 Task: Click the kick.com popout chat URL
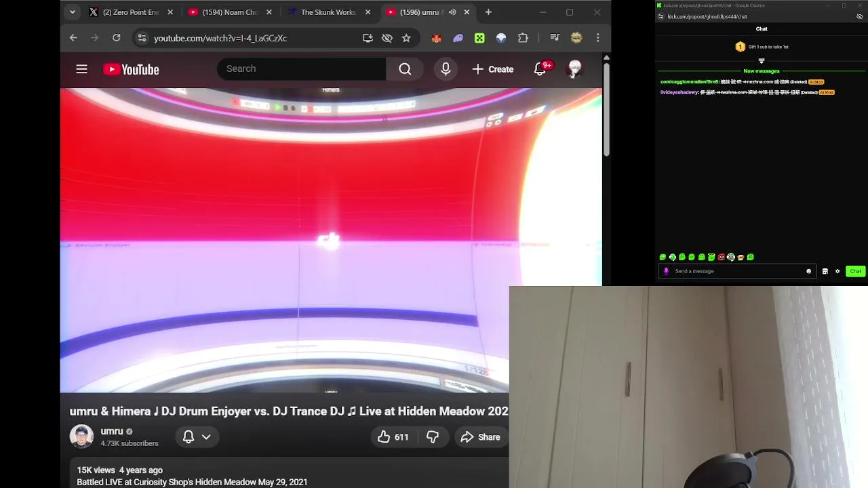point(707,16)
